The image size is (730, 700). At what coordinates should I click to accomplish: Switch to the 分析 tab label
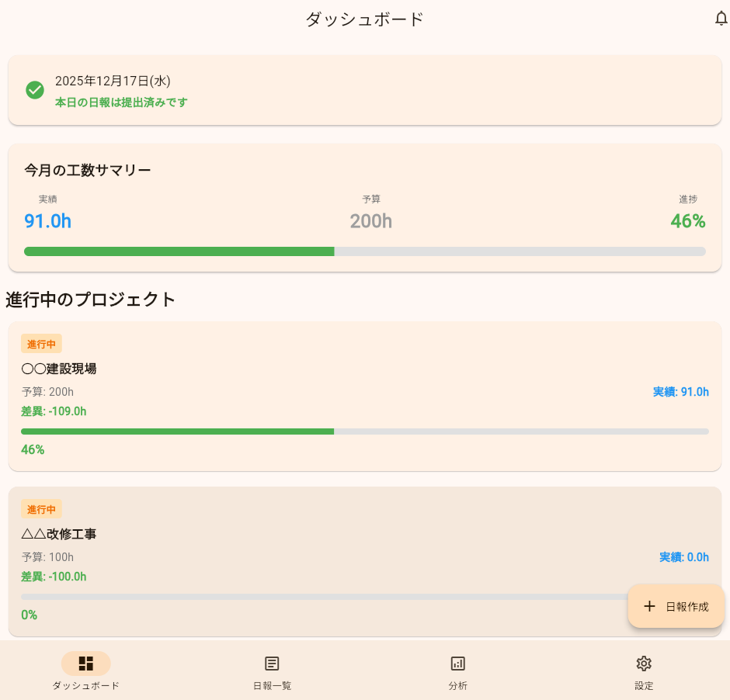tap(458, 686)
